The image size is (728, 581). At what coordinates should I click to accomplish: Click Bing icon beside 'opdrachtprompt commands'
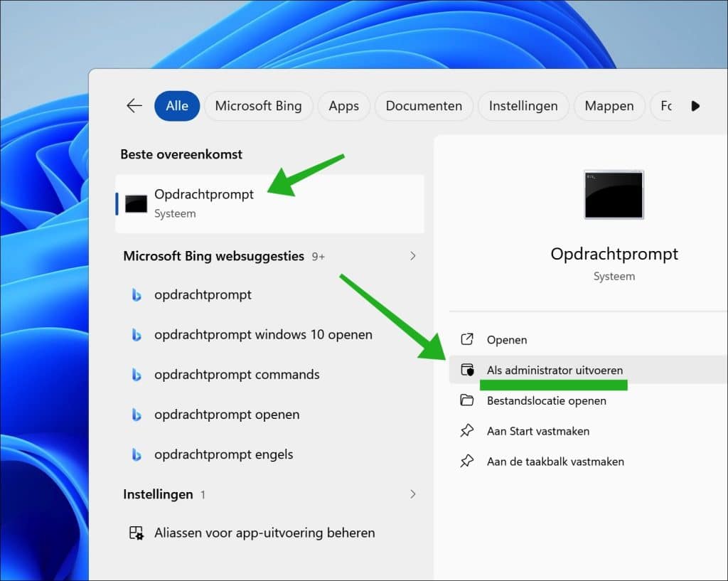136,374
